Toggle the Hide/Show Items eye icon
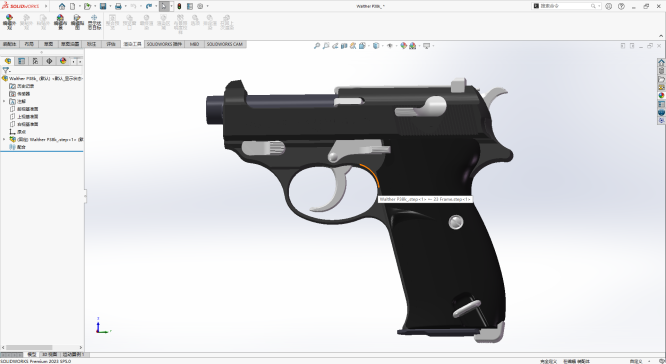666x364 pixels. click(389, 46)
